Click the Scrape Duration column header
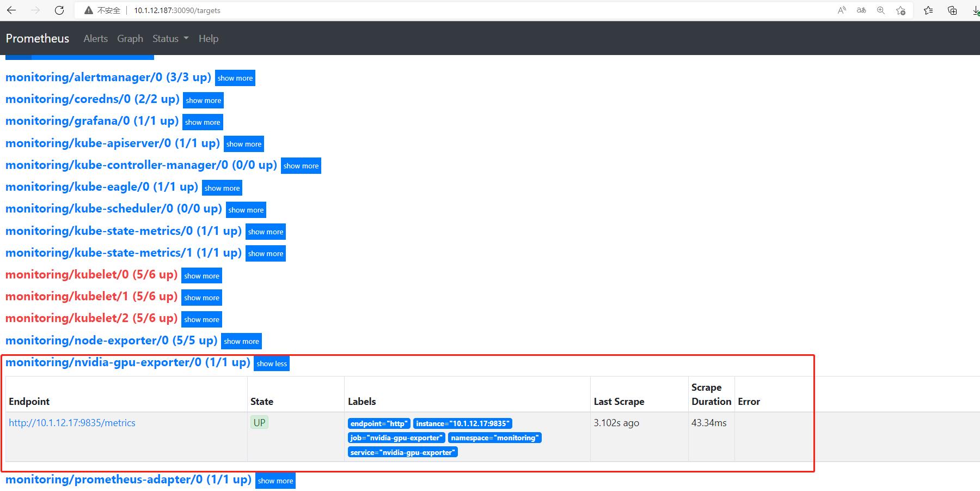Image resolution: width=980 pixels, height=491 pixels. point(711,395)
